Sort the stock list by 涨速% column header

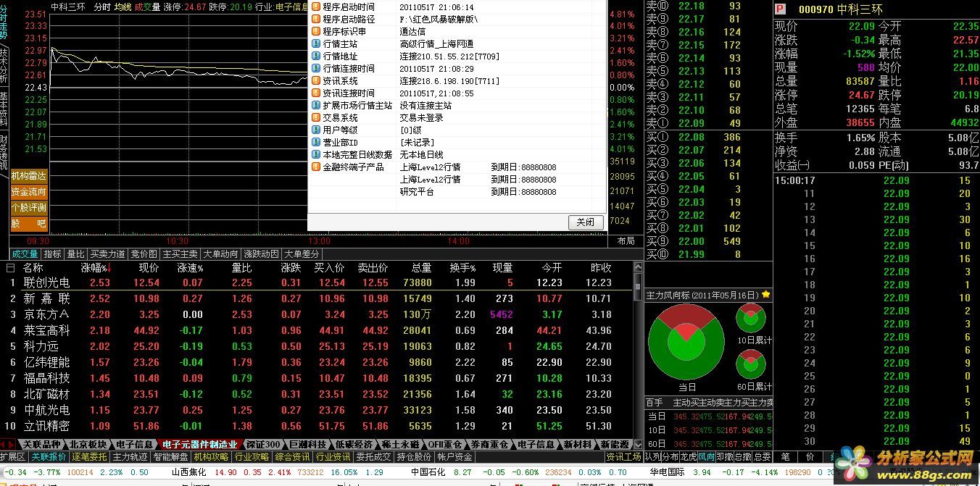click(191, 267)
